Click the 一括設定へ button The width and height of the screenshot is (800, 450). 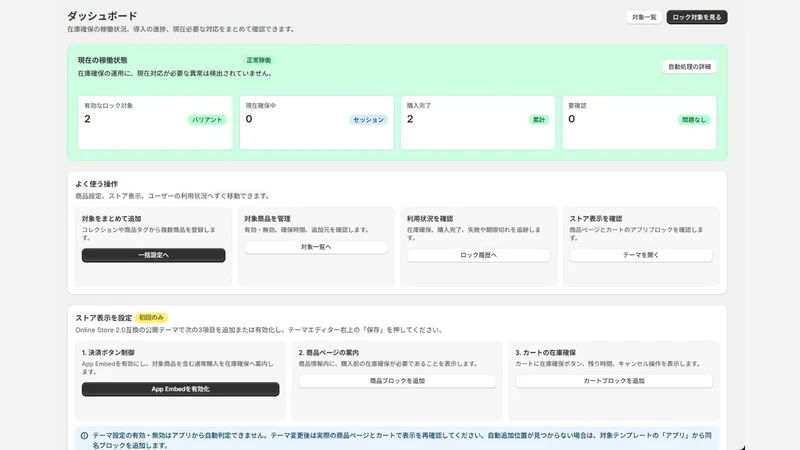coord(153,255)
